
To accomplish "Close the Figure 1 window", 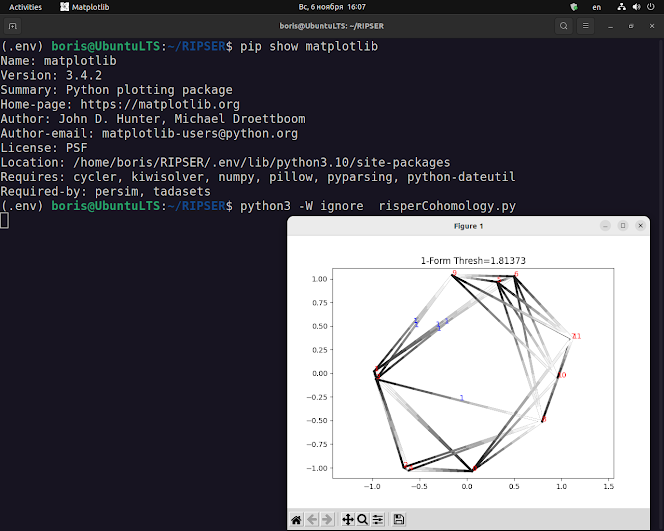I will [x=641, y=226].
